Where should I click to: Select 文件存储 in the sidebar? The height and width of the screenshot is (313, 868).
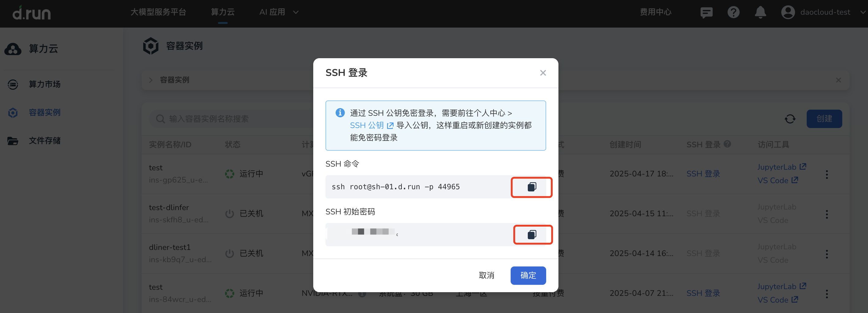45,141
